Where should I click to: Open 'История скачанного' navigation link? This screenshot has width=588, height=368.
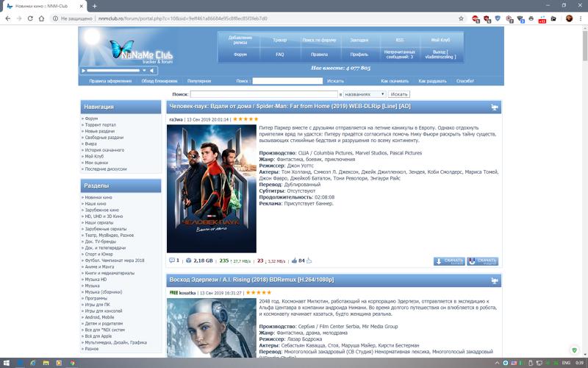coord(104,150)
